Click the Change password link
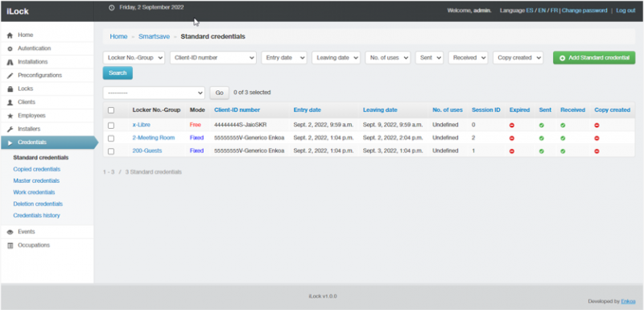644x310 pixels. (584, 10)
